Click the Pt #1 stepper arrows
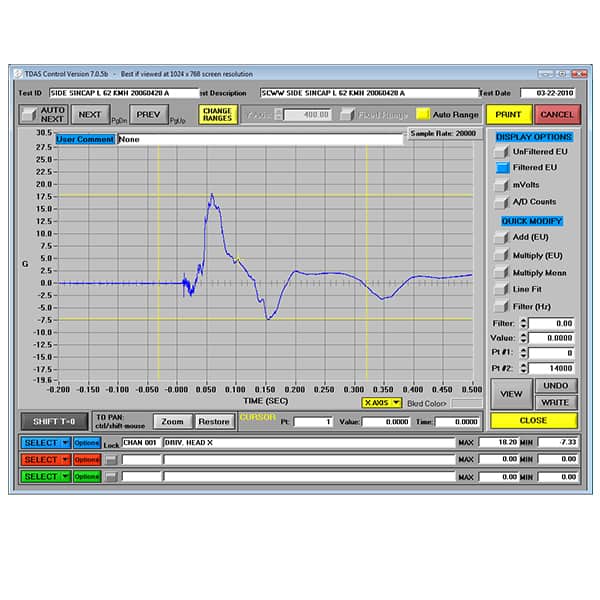The height and width of the screenshot is (600, 600). coord(523,353)
